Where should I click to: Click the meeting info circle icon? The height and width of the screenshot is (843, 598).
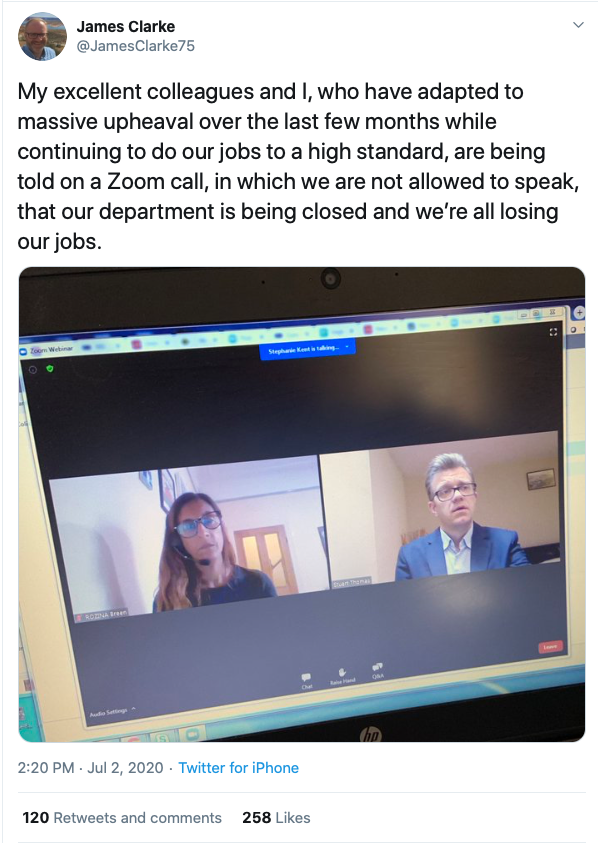point(32,369)
